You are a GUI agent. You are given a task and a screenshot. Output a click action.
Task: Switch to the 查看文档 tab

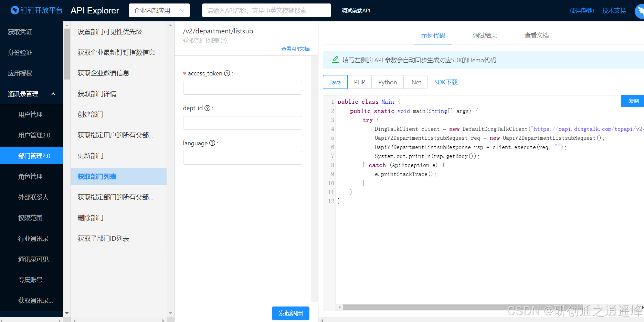click(x=536, y=35)
